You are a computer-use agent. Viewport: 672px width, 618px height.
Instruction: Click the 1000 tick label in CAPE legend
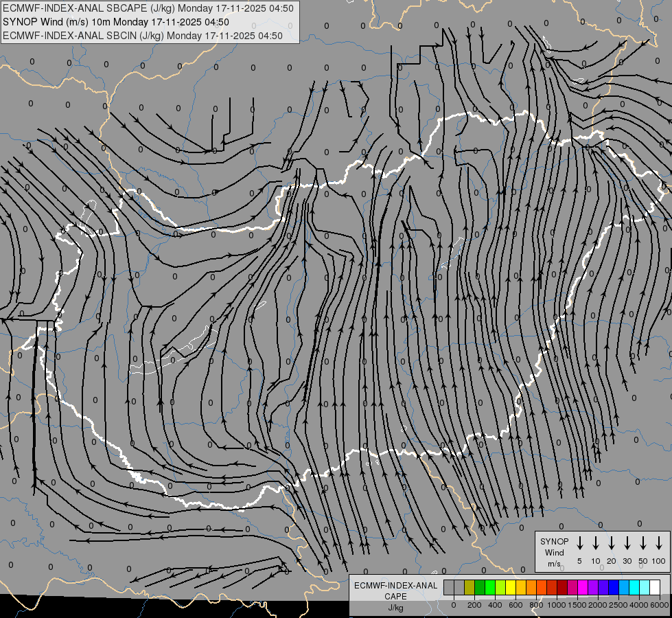tap(557, 605)
